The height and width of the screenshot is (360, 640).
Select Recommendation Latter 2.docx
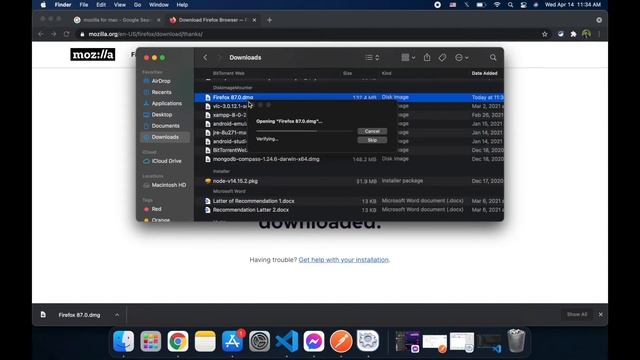tap(251, 210)
